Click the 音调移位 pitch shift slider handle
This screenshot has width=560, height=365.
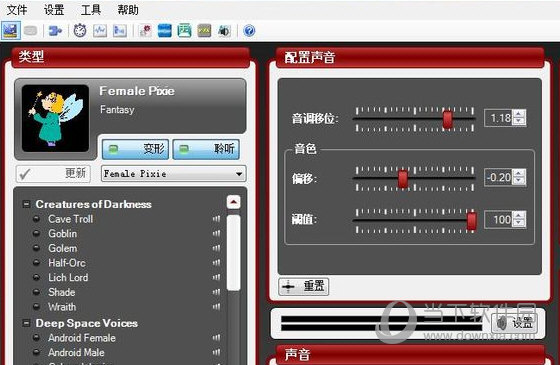pos(448,119)
